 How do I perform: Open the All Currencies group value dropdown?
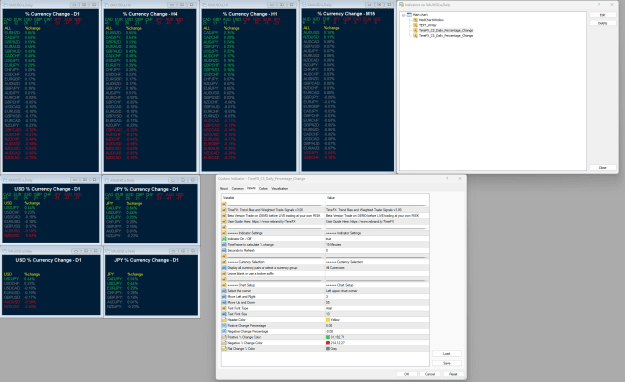377,268
